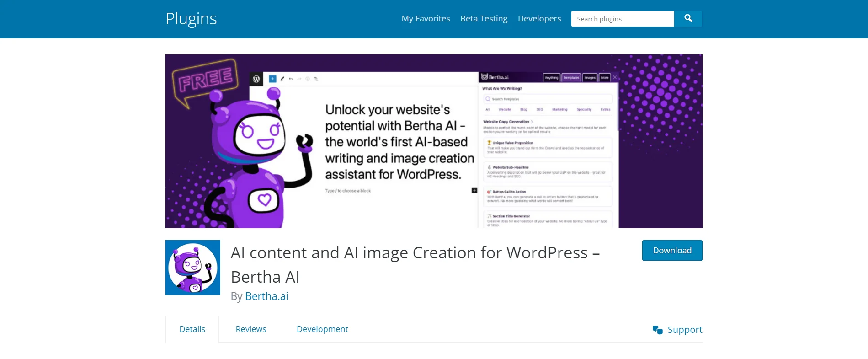
Task: Select the Details tab
Action: 192,329
